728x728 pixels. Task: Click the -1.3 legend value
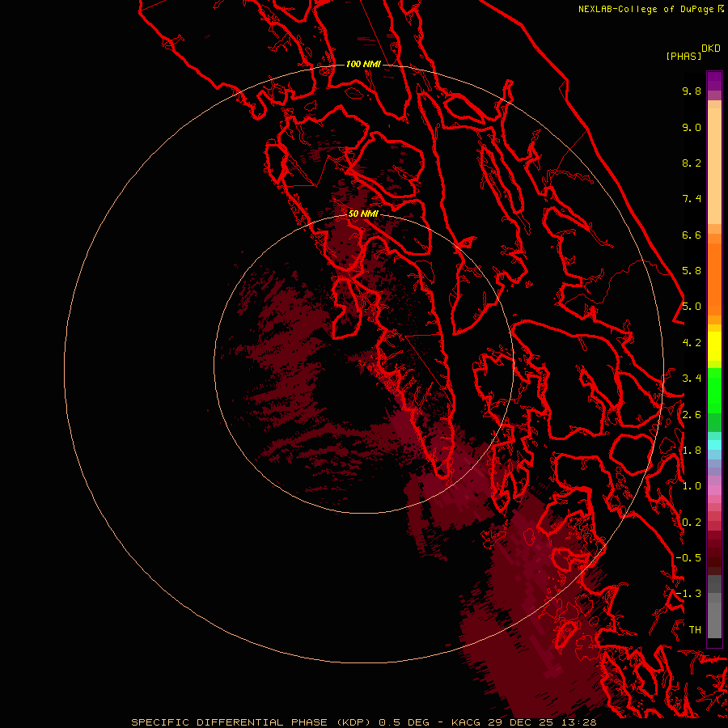point(688,594)
